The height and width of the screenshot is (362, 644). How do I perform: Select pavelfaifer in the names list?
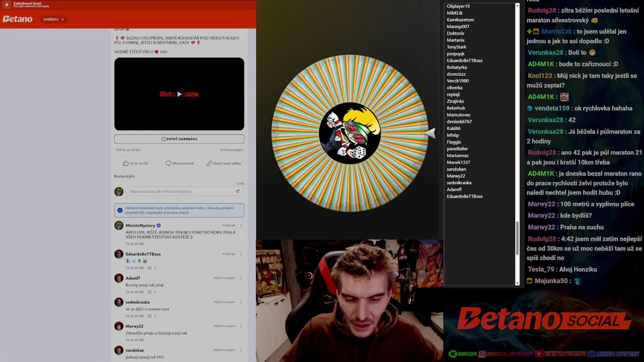pyautogui.click(x=457, y=149)
